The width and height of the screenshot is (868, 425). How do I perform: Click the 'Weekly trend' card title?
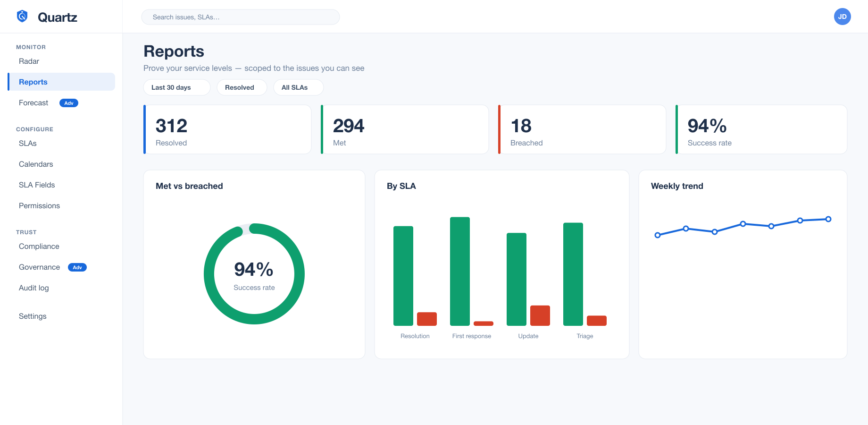677,186
